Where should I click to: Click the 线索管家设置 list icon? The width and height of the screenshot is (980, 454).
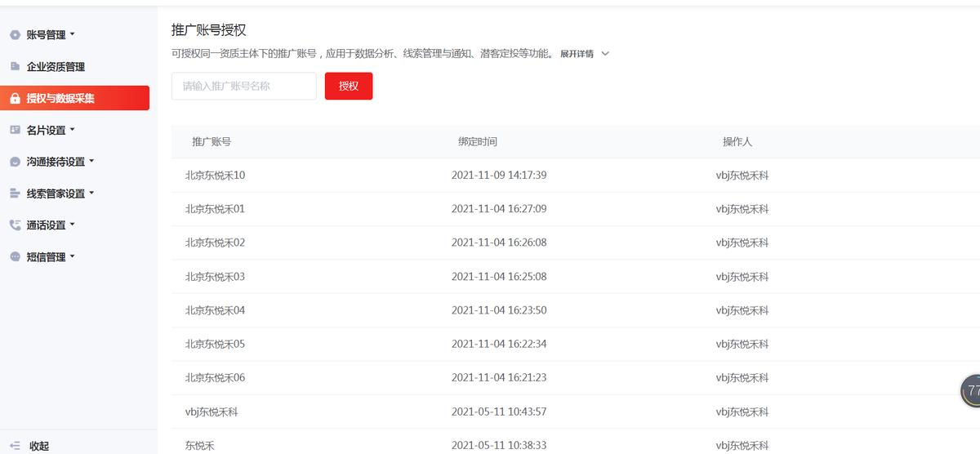15,194
